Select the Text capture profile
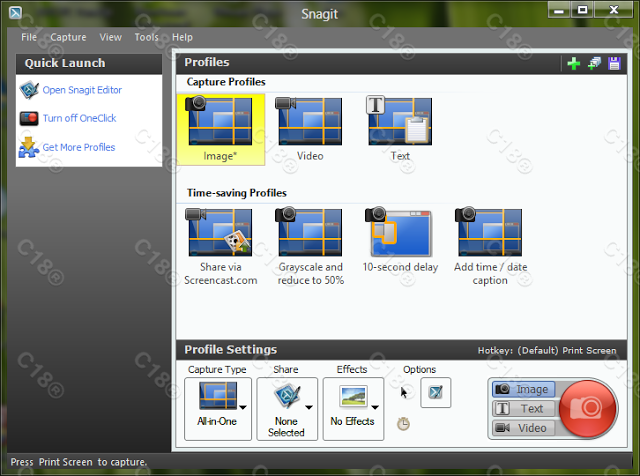Image resolution: width=640 pixels, height=476 pixels. (x=400, y=129)
